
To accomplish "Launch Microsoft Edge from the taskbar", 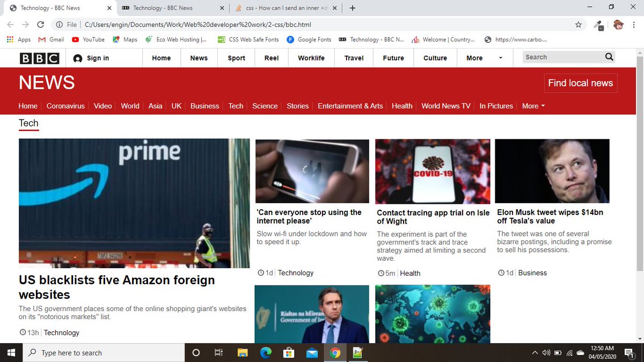I will pos(266,352).
